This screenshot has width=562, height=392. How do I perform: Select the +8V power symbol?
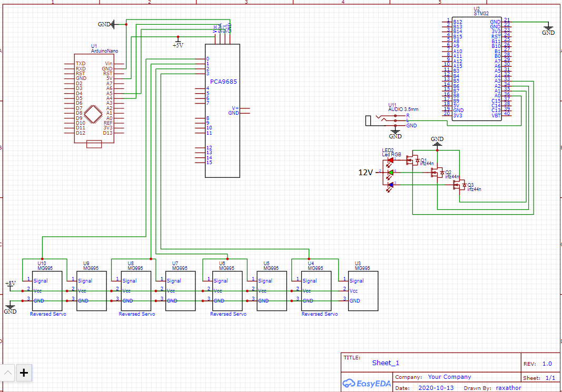pyautogui.click(x=11, y=285)
